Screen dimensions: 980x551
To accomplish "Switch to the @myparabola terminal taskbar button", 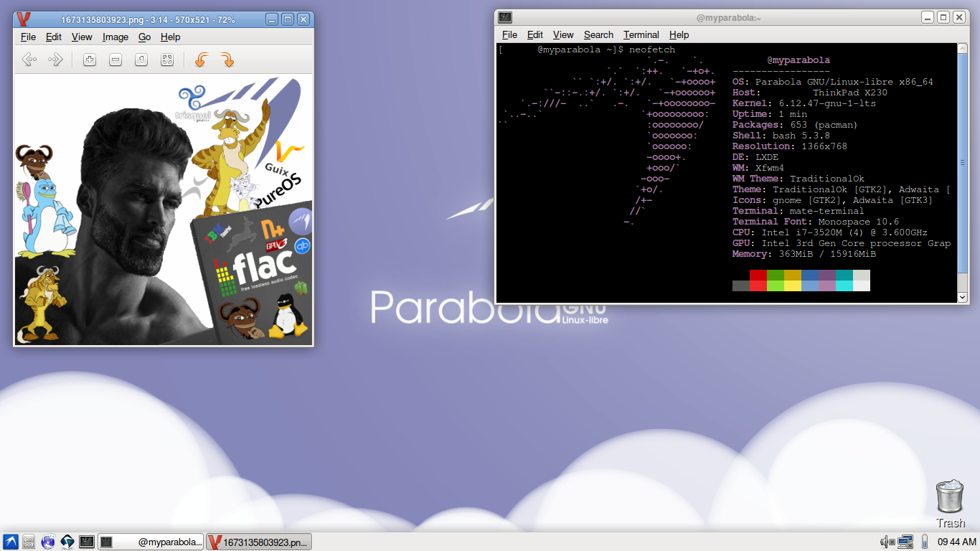I will pos(151,542).
